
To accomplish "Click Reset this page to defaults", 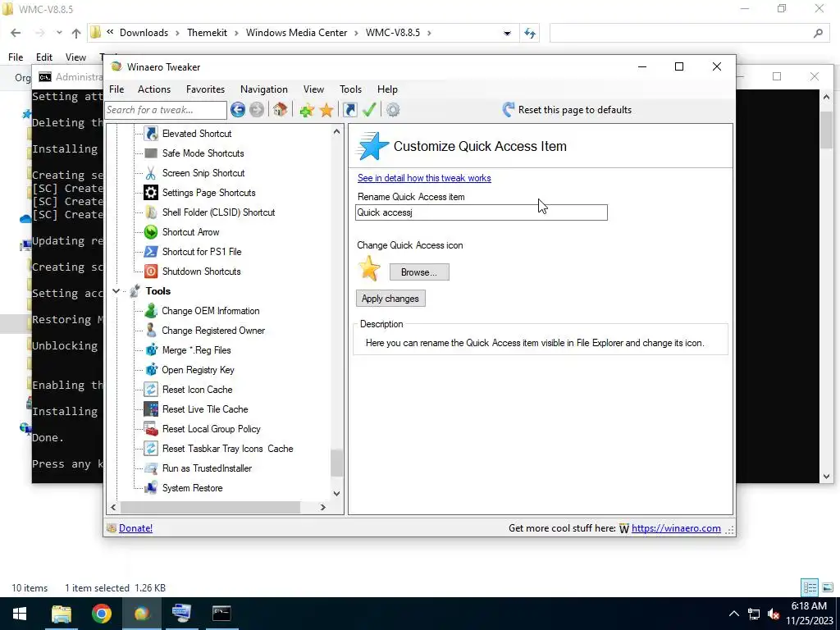I will (x=567, y=110).
